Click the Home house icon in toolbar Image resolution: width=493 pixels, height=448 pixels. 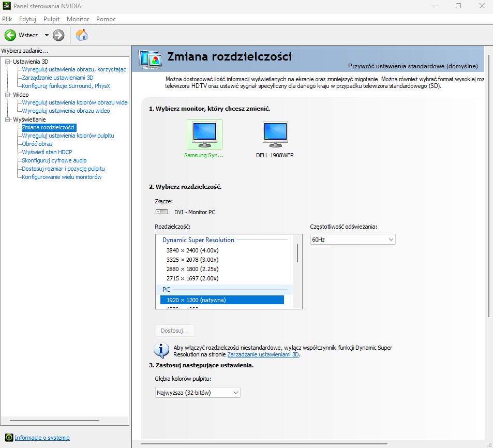[x=82, y=35]
